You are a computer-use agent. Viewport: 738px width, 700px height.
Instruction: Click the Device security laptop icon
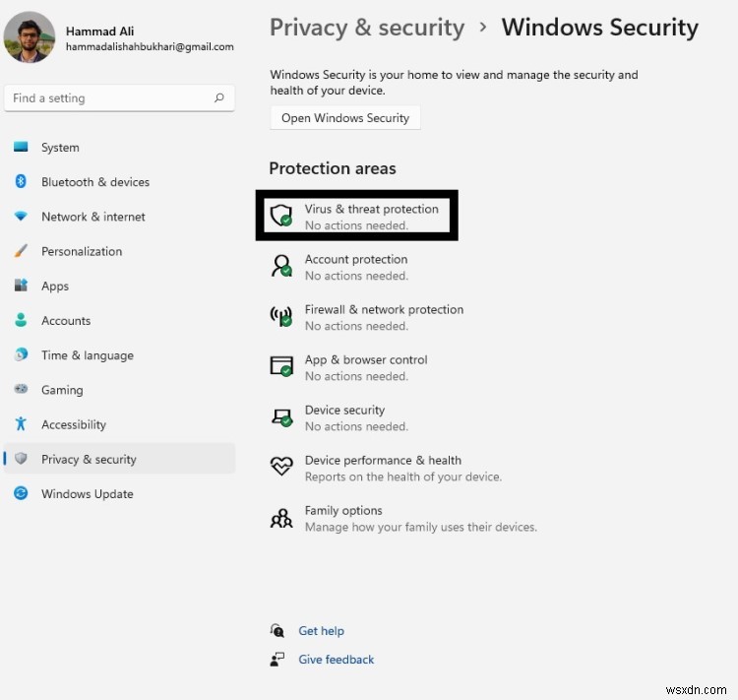tap(281, 416)
